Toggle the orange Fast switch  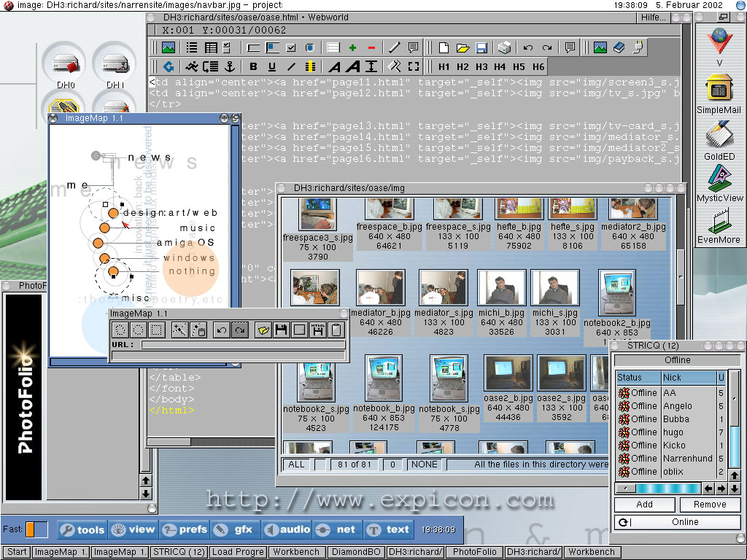[36, 529]
